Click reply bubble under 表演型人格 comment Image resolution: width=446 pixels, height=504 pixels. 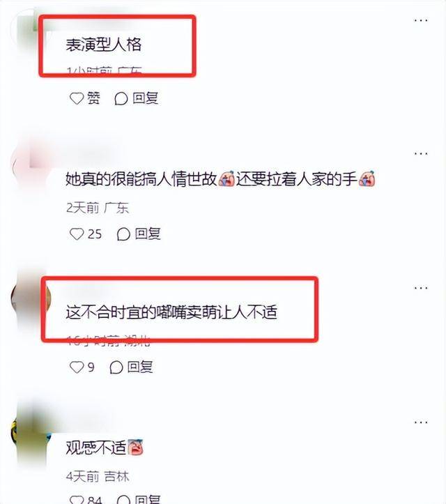pyautogui.click(x=121, y=98)
